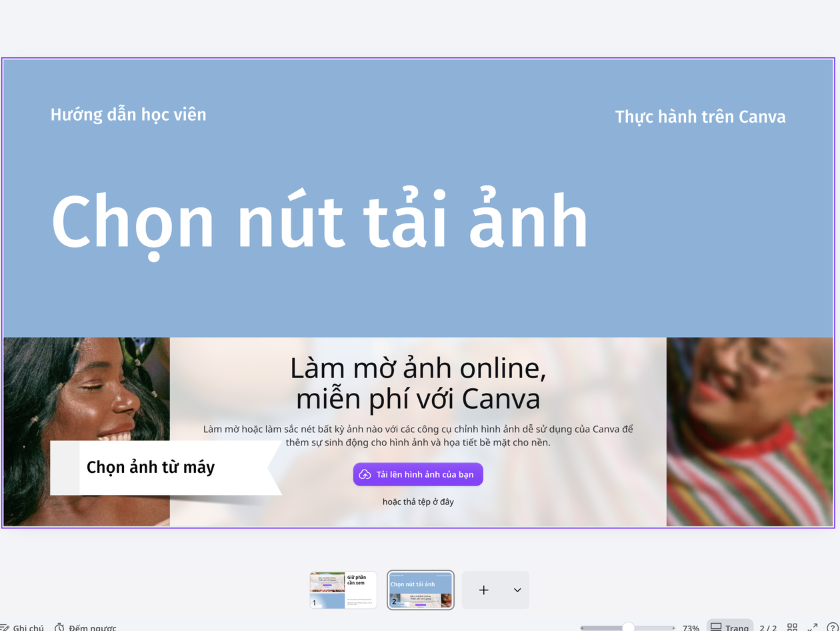Adjust the zoom slider handle

pos(628,628)
